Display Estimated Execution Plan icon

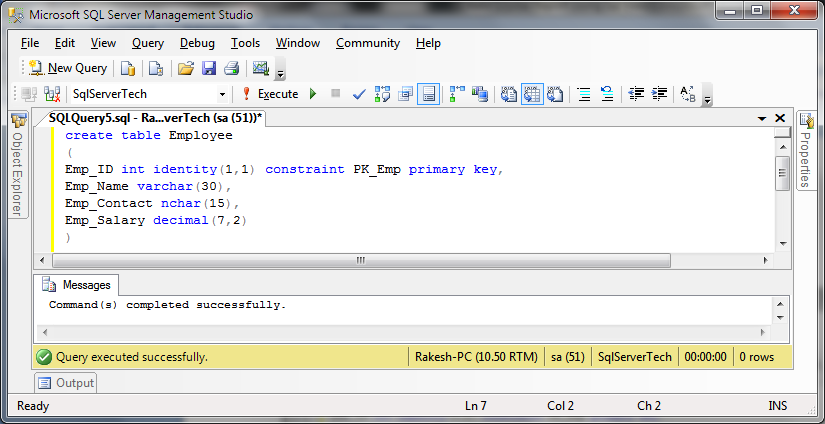pos(382,95)
